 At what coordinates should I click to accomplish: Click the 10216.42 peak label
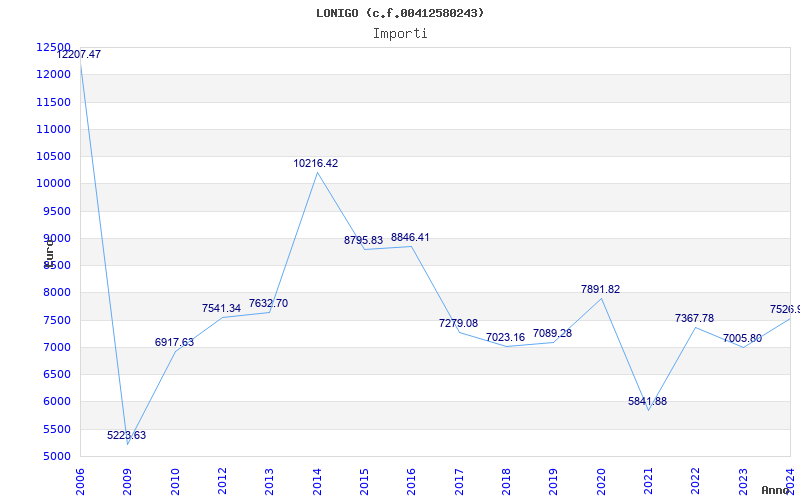[x=316, y=163]
